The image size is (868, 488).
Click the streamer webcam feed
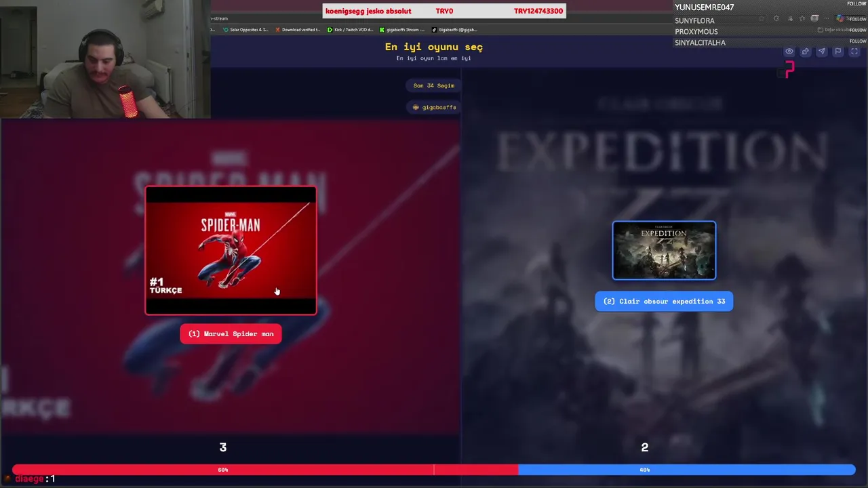(105, 60)
